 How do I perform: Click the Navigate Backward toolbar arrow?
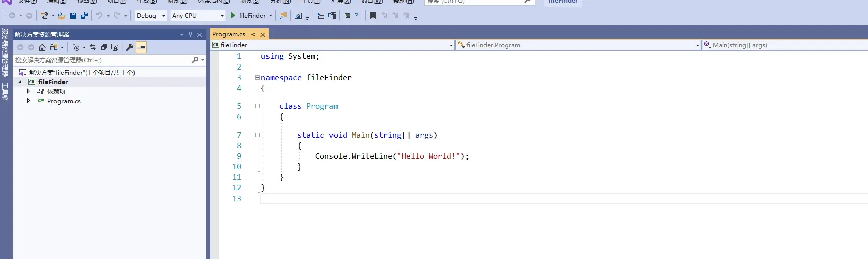(x=12, y=16)
